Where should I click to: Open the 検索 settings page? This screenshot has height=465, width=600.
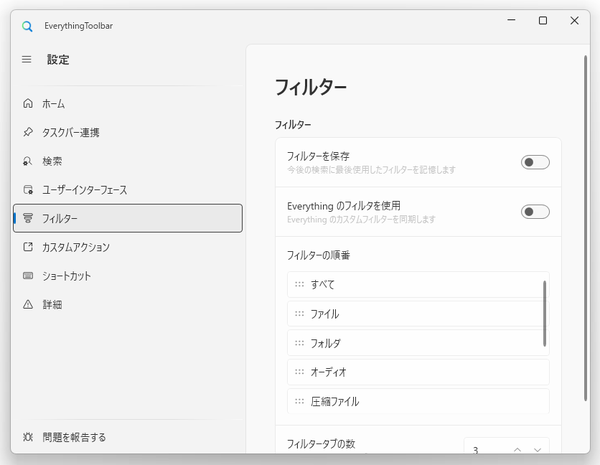point(128,161)
